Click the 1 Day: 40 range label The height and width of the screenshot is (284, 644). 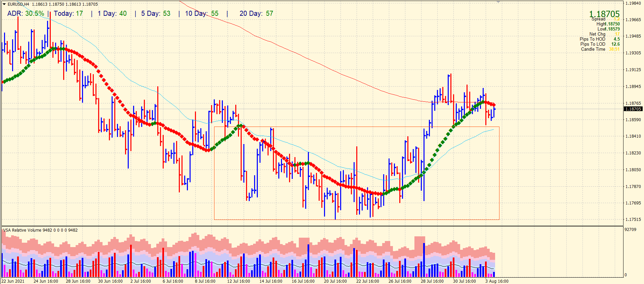[112, 13]
